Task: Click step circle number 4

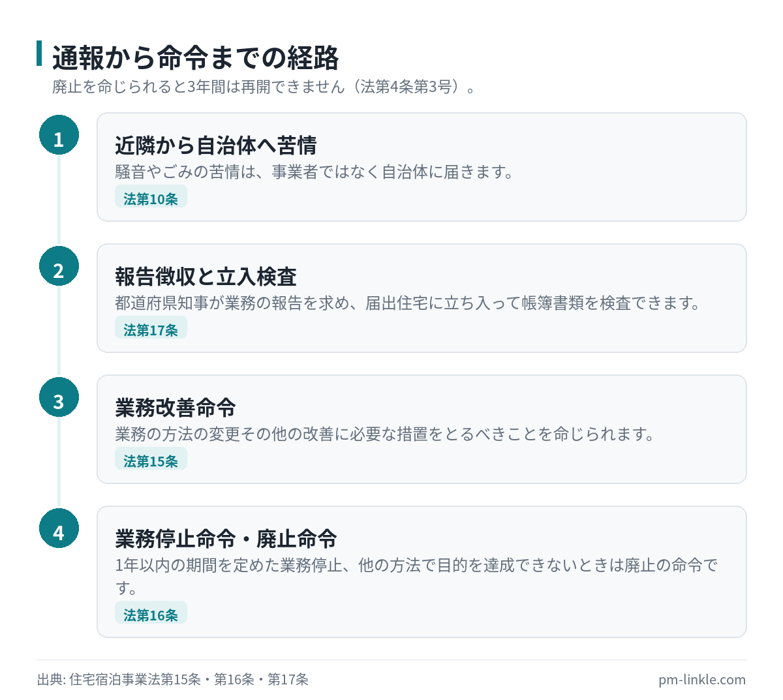Action: 59,528
